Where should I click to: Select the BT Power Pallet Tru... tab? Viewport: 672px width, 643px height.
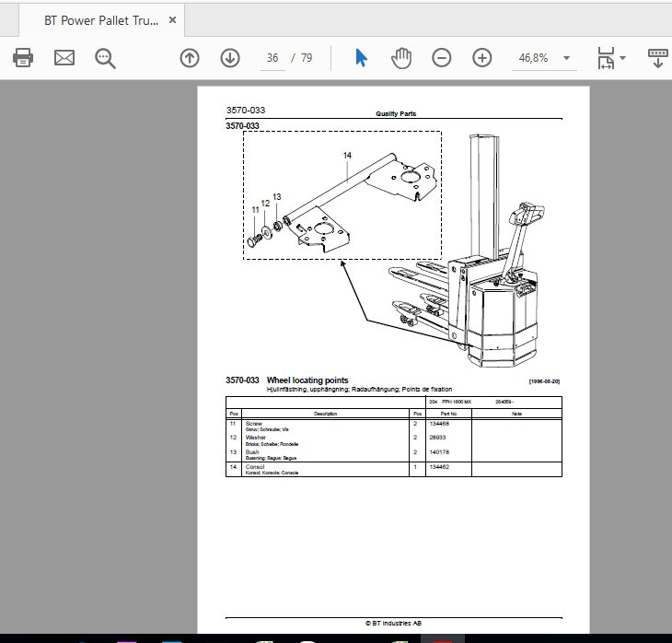(x=101, y=20)
